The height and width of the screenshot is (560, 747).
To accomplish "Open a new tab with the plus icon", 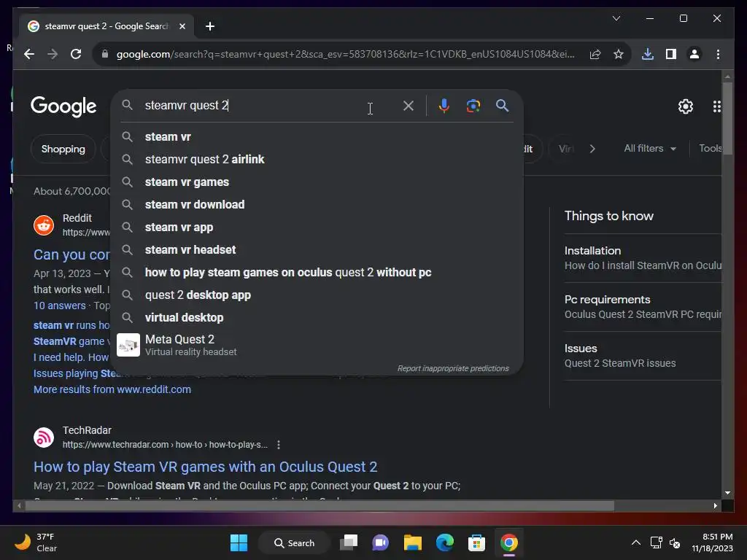I will [210, 26].
